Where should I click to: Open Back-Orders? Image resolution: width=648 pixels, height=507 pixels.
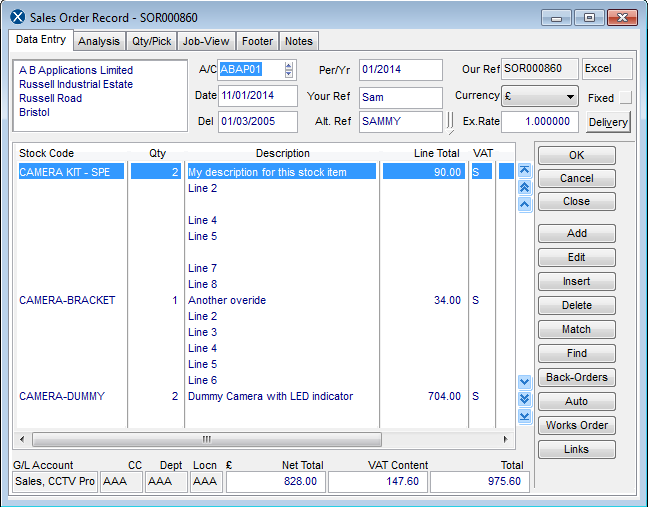click(x=577, y=377)
